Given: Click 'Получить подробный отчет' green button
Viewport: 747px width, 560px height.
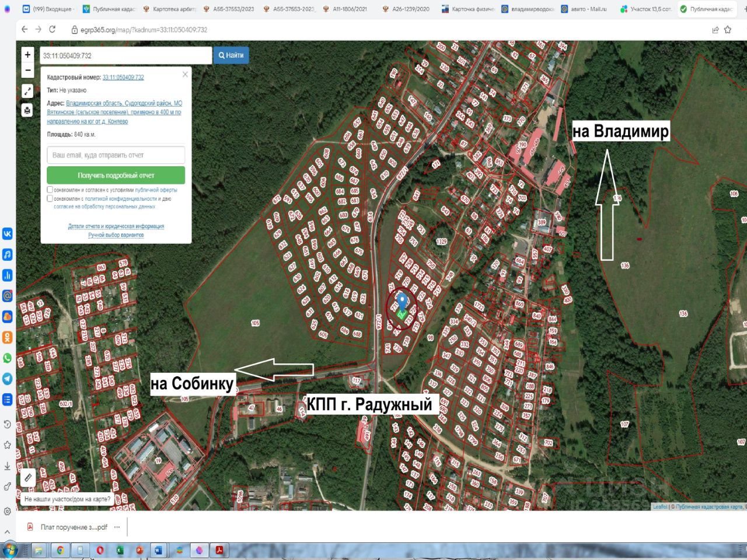Looking at the screenshot, I should tap(116, 175).
